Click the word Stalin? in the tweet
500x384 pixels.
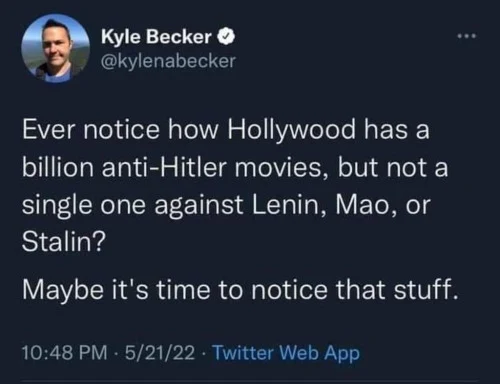64,241
